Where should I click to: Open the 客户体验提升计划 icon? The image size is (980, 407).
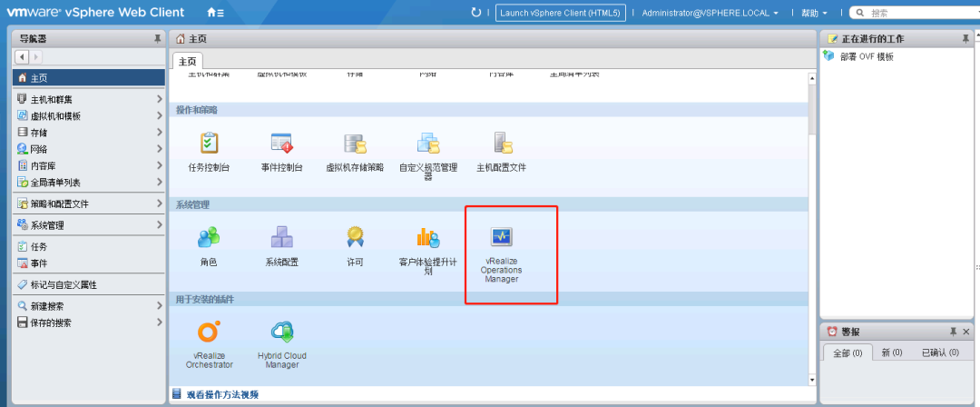click(x=428, y=237)
